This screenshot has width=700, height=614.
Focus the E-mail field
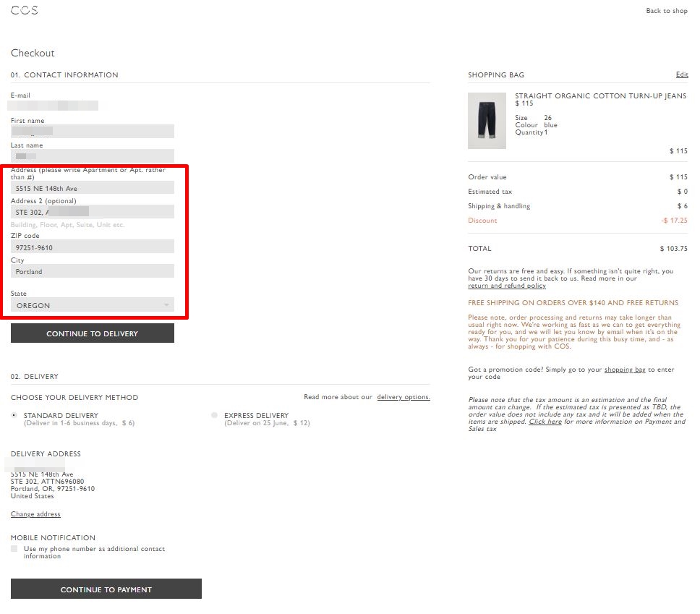pos(54,106)
